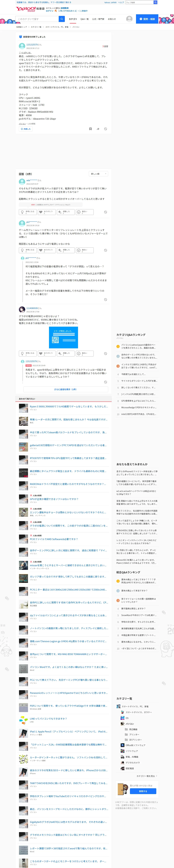This screenshot has width=174, height=868.
Task: Toggle ありがとう reaction on ada's answer
Action: (47, 212)
